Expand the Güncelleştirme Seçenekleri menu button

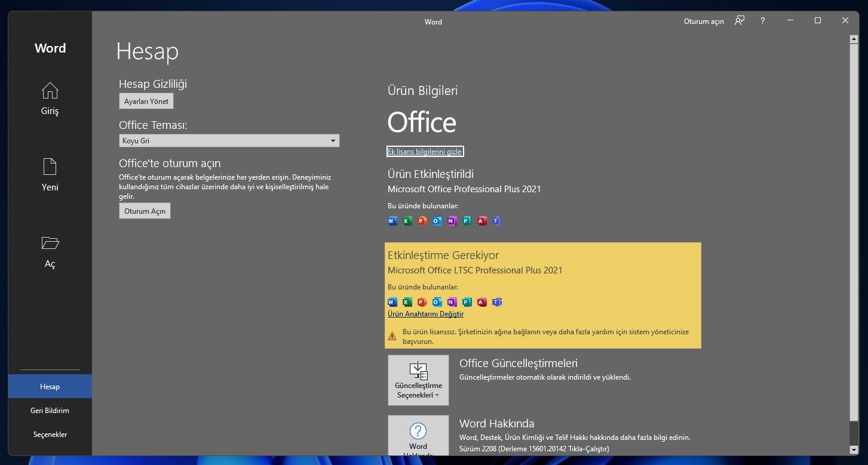[x=418, y=380]
